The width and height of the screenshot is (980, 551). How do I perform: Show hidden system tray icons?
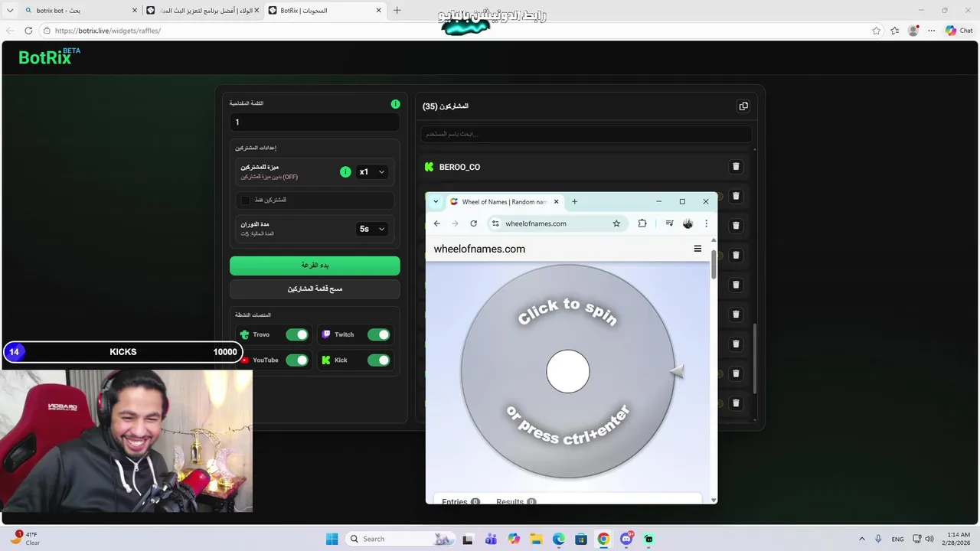[x=861, y=539]
